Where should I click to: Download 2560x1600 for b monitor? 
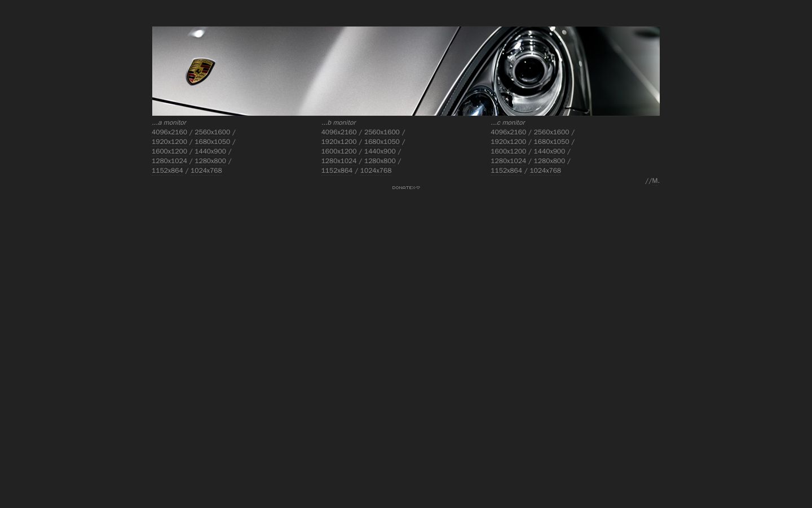coord(382,132)
